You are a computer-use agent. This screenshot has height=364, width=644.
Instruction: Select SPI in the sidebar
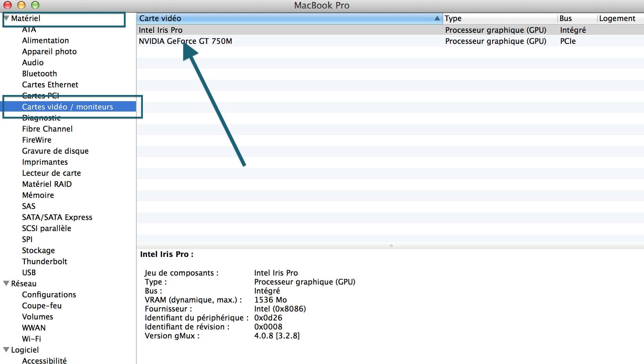coord(27,239)
